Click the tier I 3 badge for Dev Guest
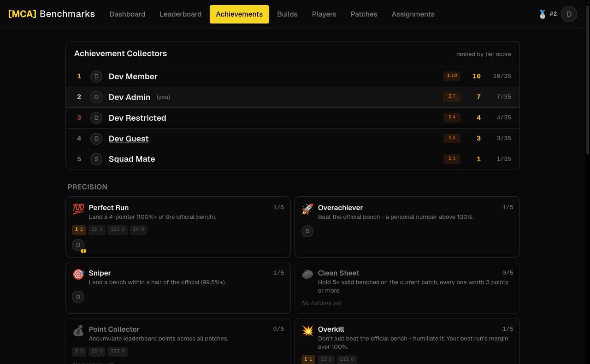The image size is (590, 364). (x=452, y=138)
